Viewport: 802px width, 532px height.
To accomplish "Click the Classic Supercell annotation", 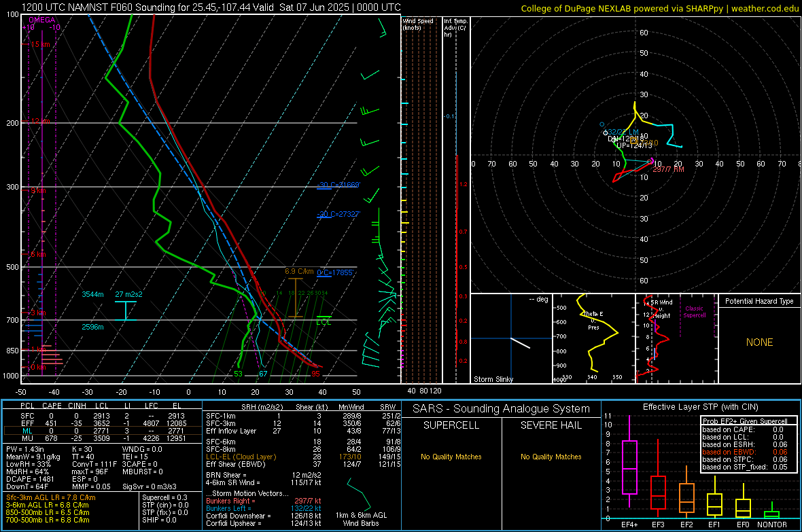I will (x=695, y=312).
